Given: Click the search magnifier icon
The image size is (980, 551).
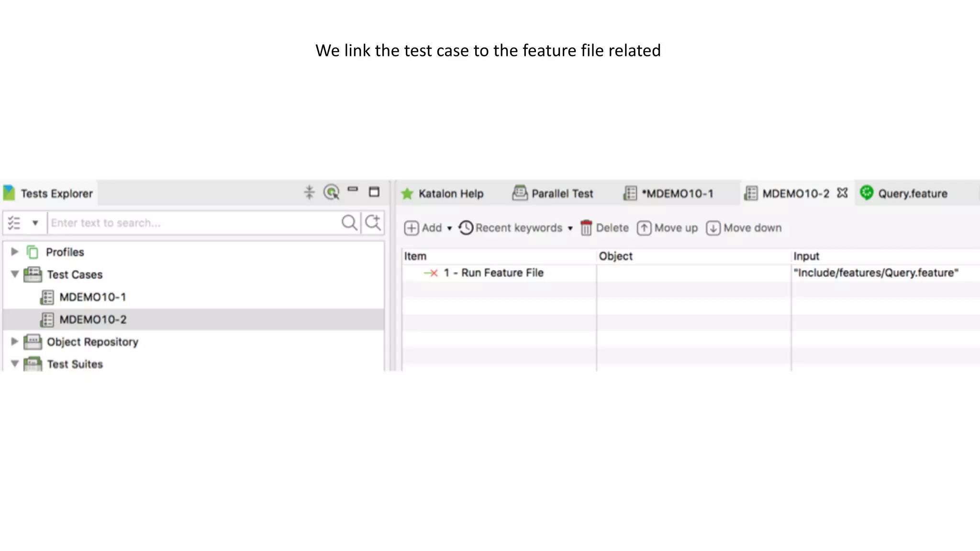Looking at the screenshot, I should [350, 223].
